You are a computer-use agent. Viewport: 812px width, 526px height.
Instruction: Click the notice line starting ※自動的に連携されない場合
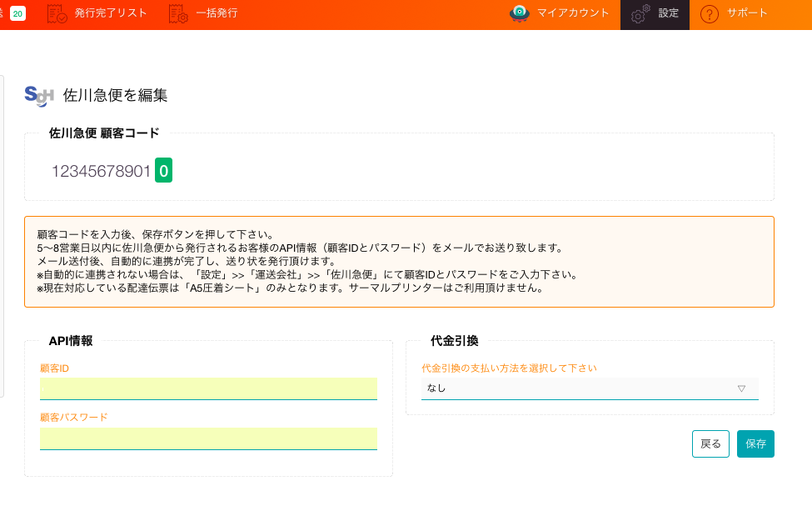point(307,274)
